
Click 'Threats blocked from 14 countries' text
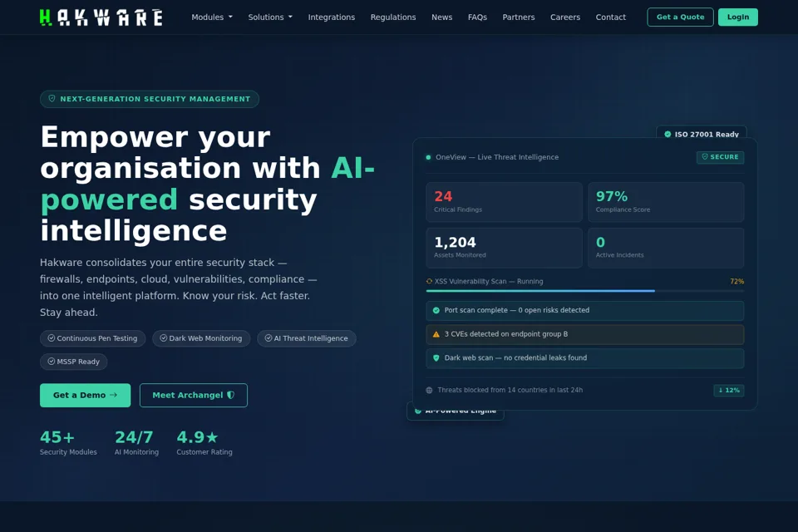coord(510,390)
